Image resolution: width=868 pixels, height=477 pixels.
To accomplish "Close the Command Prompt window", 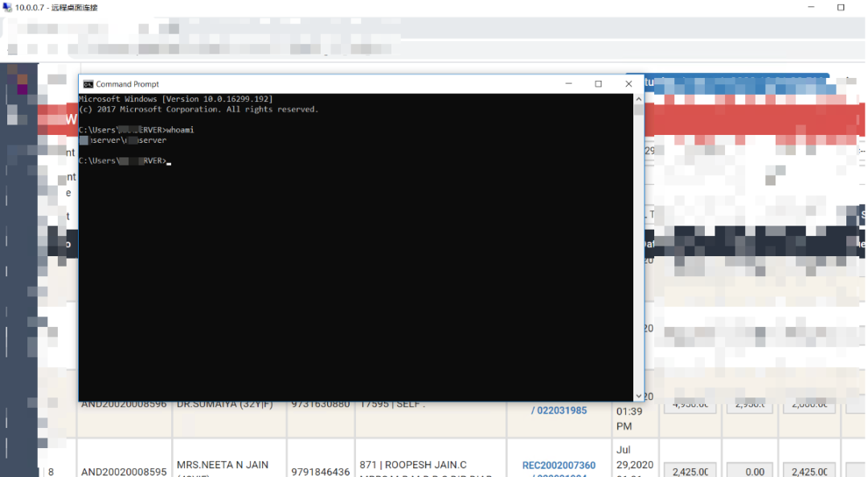I will [x=628, y=84].
